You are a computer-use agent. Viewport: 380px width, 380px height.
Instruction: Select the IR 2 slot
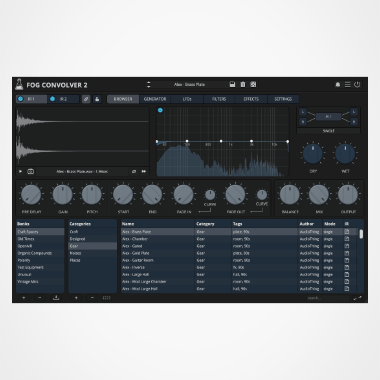tap(63, 99)
